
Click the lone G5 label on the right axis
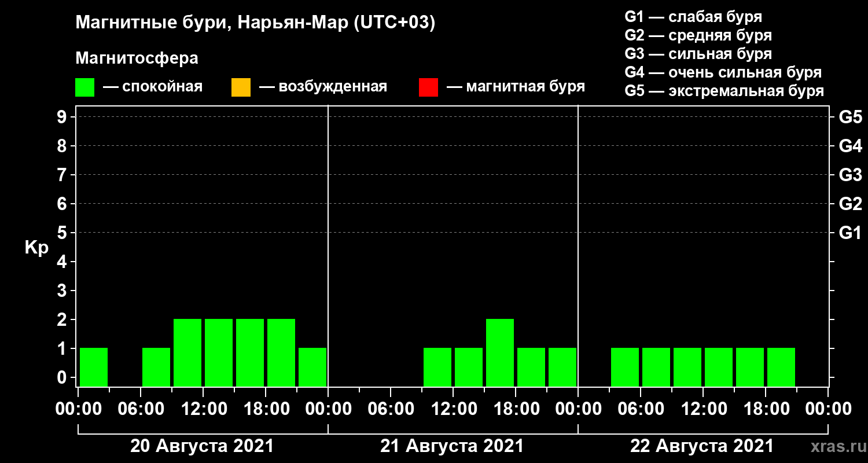click(850, 117)
